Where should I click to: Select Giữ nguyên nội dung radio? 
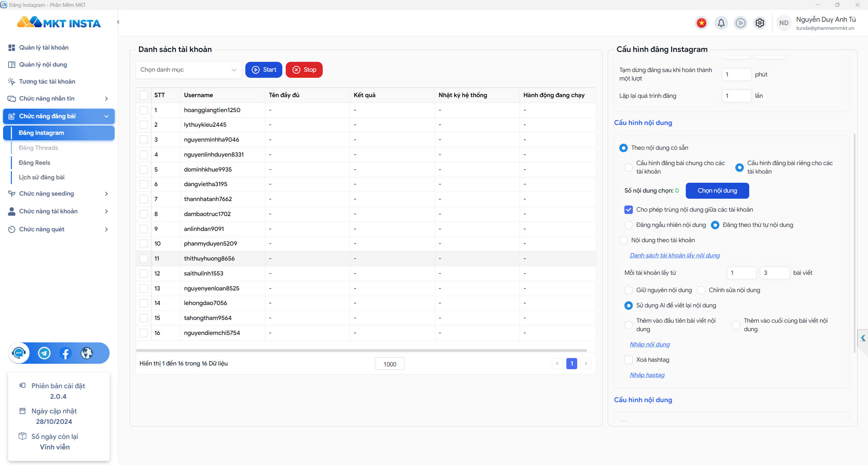pos(628,290)
